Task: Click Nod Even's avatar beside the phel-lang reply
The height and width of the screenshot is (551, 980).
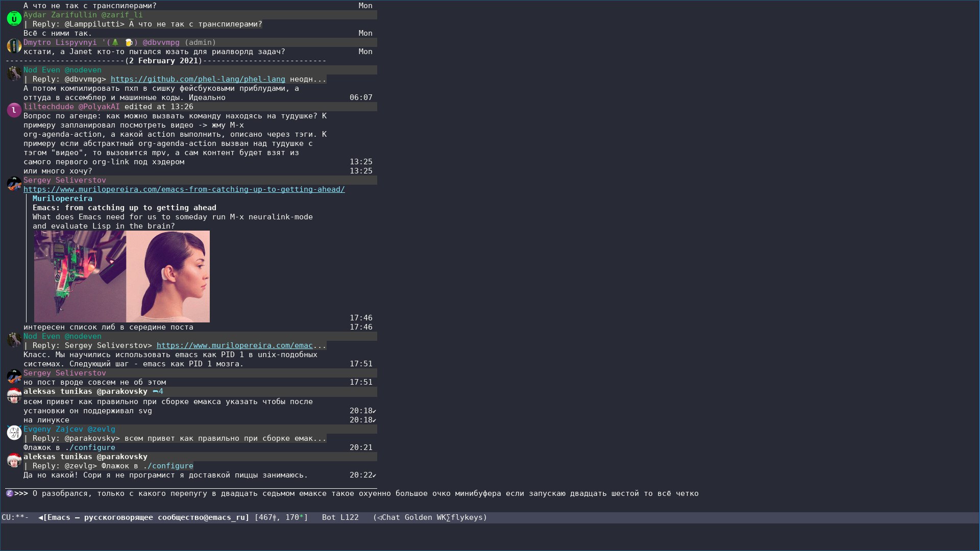Action: pos(14,73)
